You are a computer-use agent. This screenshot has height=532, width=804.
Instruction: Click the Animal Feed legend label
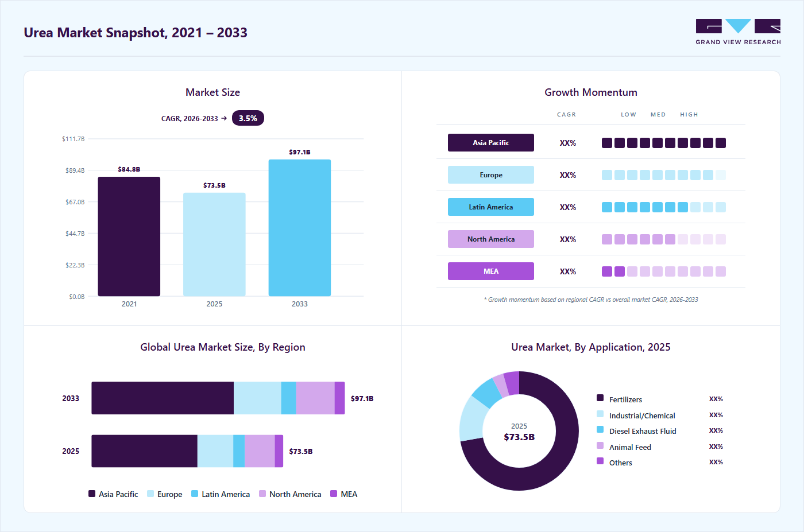pyautogui.click(x=630, y=447)
